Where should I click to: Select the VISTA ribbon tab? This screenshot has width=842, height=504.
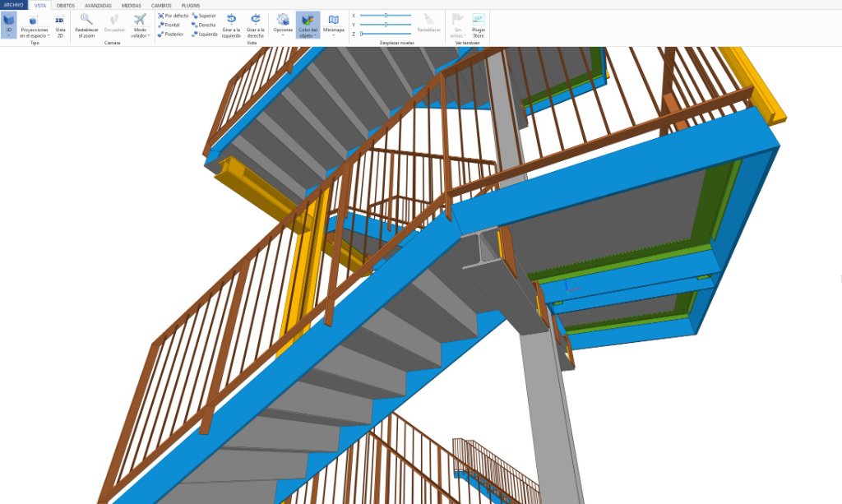(x=40, y=6)
